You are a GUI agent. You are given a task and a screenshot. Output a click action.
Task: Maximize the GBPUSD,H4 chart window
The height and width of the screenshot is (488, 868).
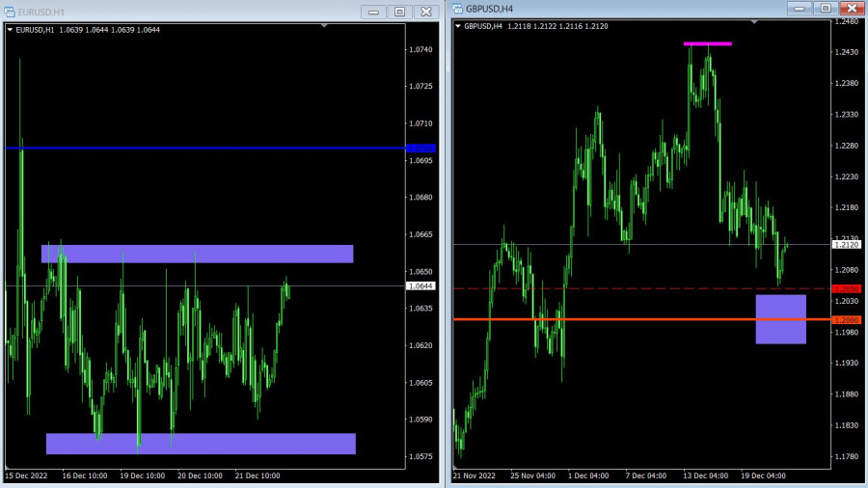[825, 8]
